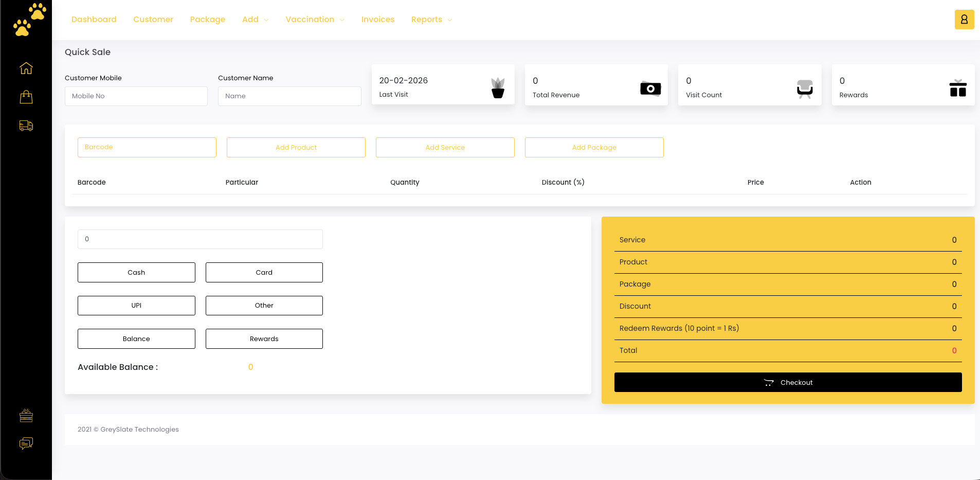Open the Invoices menu item
Image resolution: width=980 pixels, height=480 pixels.
[x=377, y=20]
